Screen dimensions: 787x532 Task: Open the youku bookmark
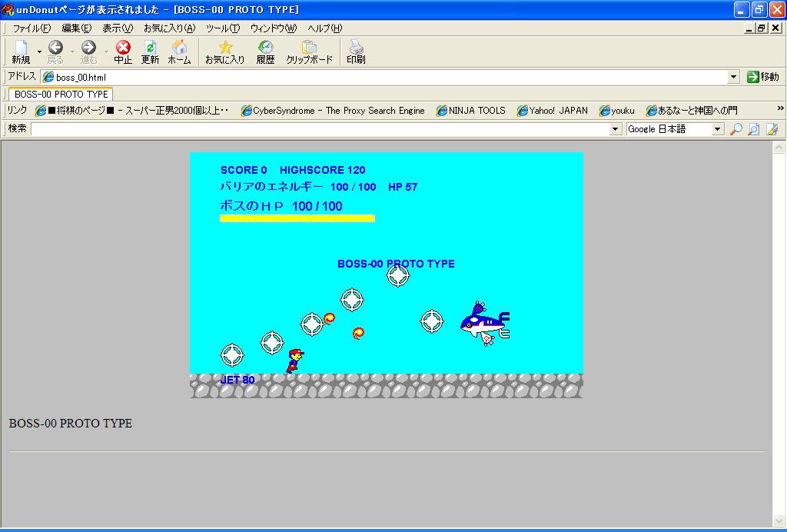(x=617, y=111)
